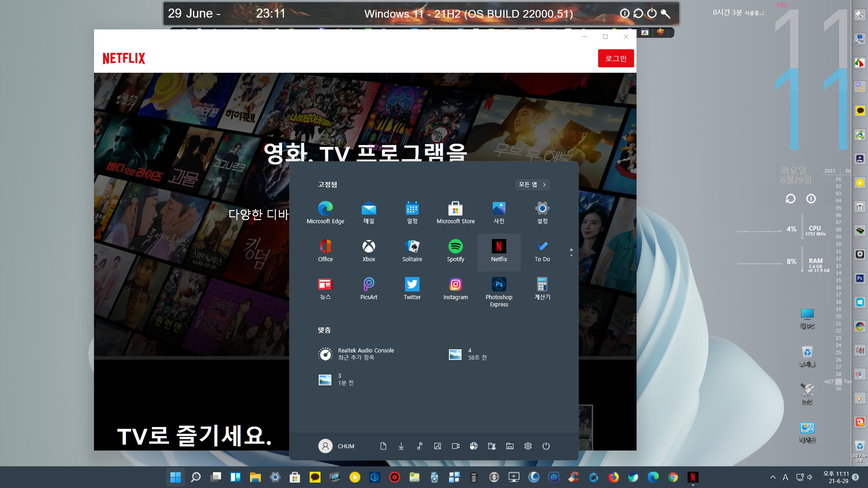Click restart icon in top banner

tap(638, 14)
